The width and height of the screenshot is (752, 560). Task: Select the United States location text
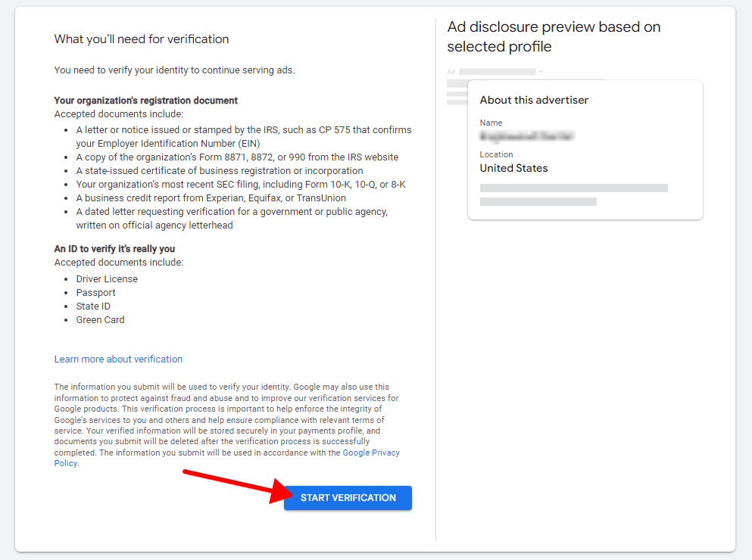513,167
